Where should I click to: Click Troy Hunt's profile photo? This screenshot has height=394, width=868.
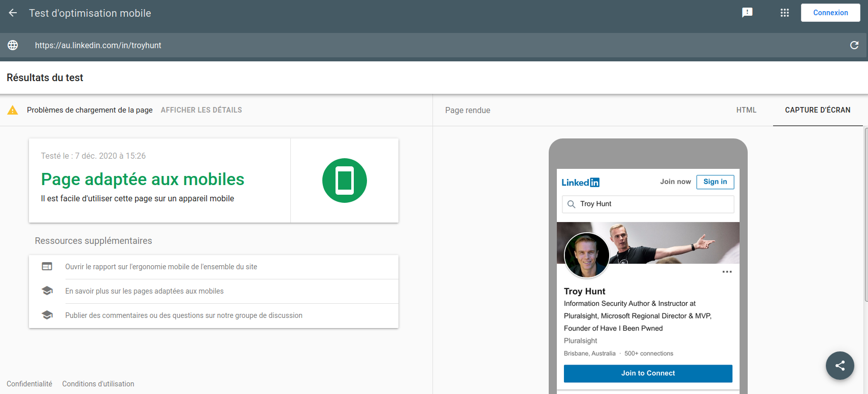587,255
